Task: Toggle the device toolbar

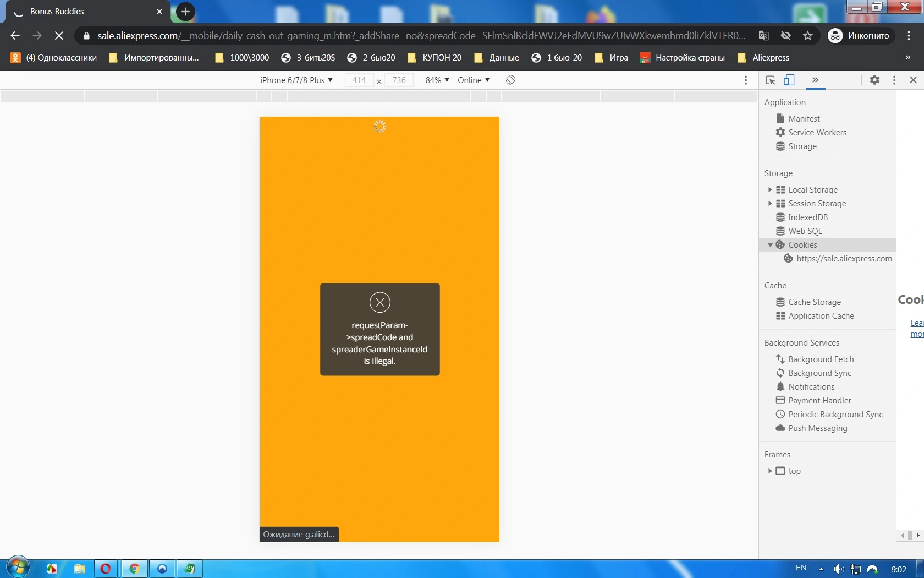Action: point(789,80)
